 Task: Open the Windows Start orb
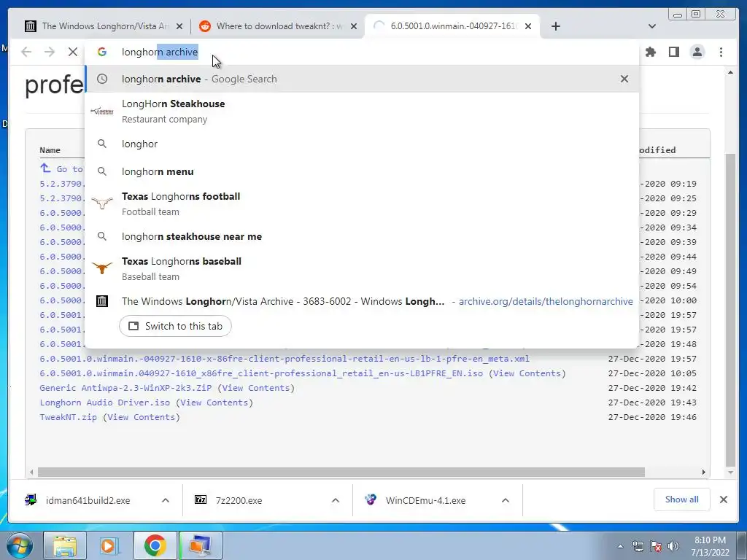click(18, 545)
